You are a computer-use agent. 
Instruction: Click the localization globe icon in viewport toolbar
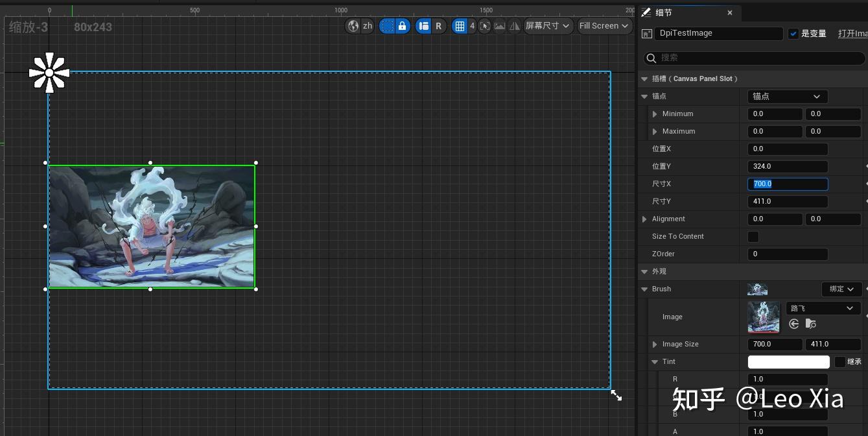click(x=353, y=26)
